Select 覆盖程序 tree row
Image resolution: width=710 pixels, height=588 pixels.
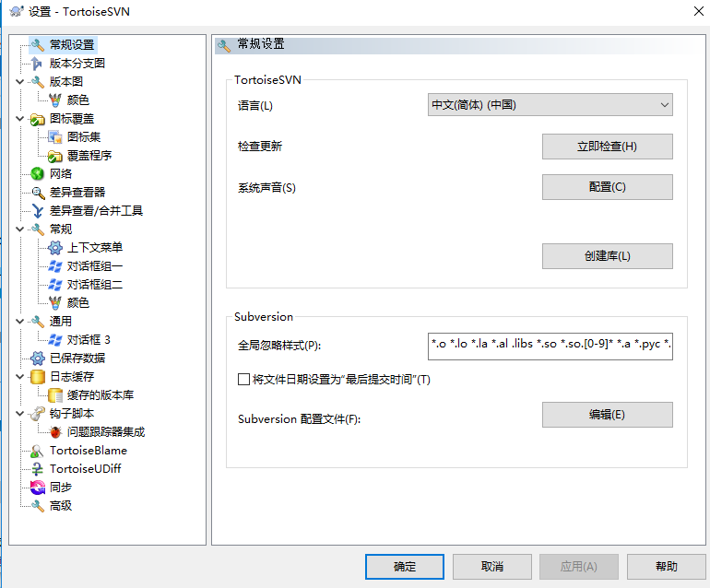[x=89, y=156]
